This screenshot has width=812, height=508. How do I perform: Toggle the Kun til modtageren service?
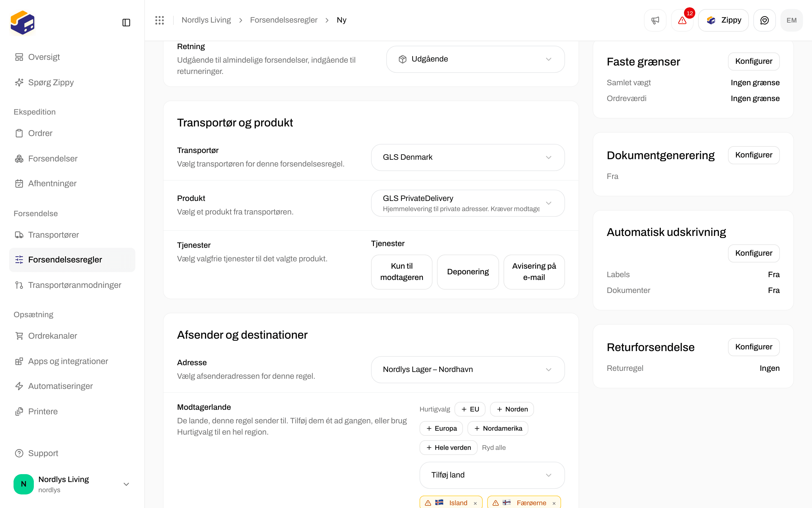[402, 272]
